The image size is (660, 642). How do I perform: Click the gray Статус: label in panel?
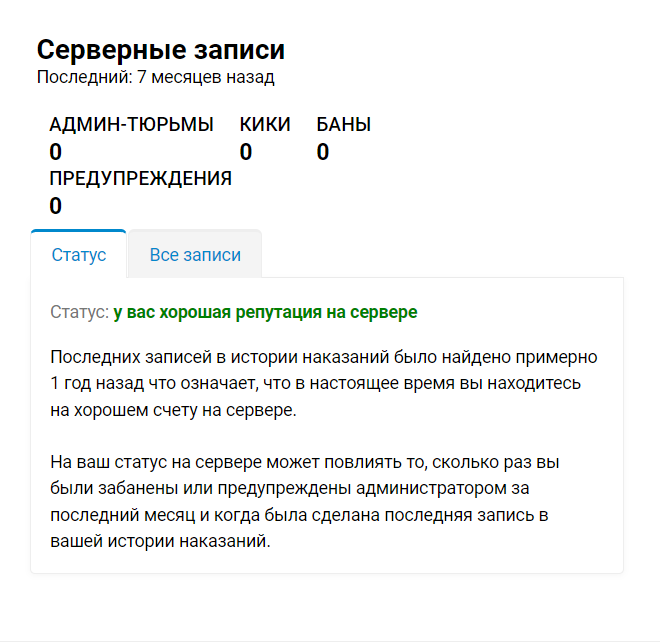click(x=80, y=312)
